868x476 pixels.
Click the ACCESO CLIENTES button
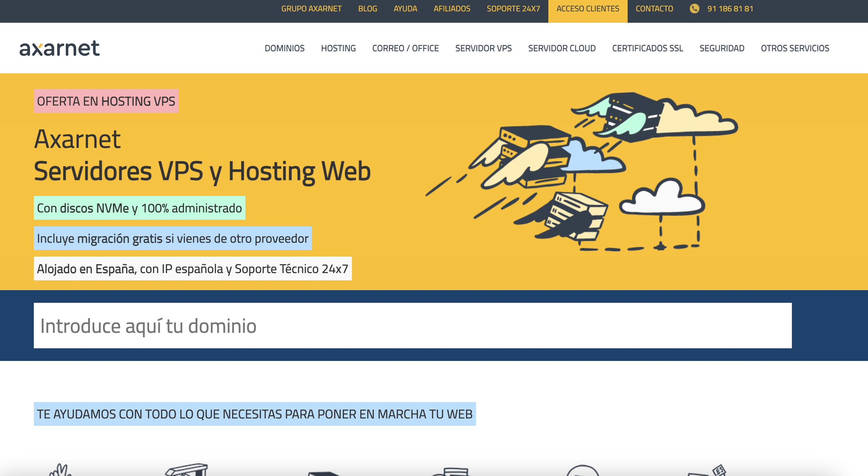click(588, 11)
